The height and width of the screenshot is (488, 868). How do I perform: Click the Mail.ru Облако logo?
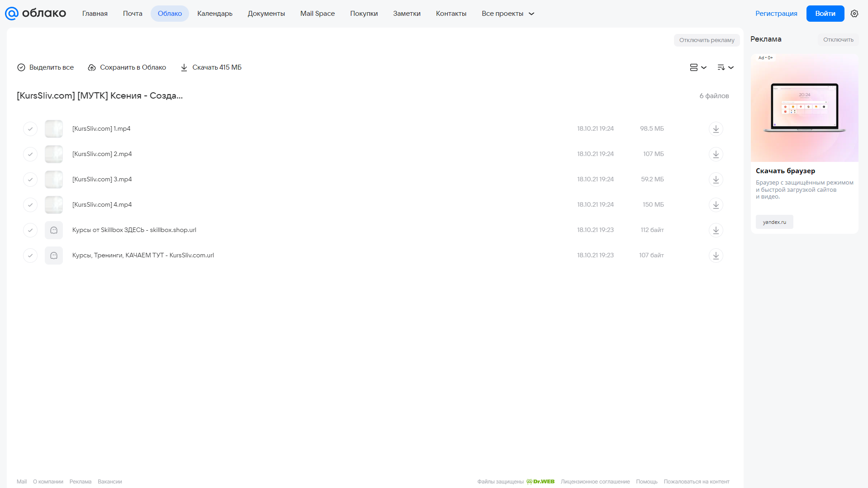pos(36,14)
